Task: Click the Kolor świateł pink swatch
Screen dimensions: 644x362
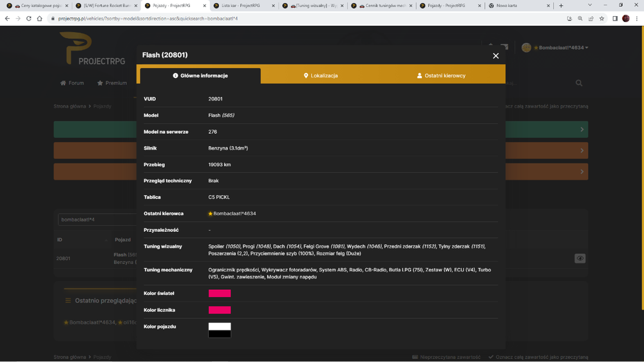Action: point(220,293)
